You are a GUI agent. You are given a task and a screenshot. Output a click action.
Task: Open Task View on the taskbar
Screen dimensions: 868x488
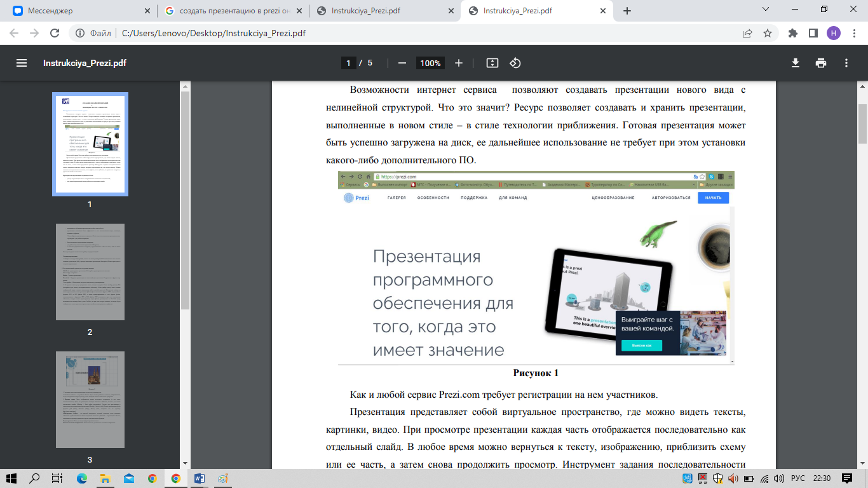57,478
